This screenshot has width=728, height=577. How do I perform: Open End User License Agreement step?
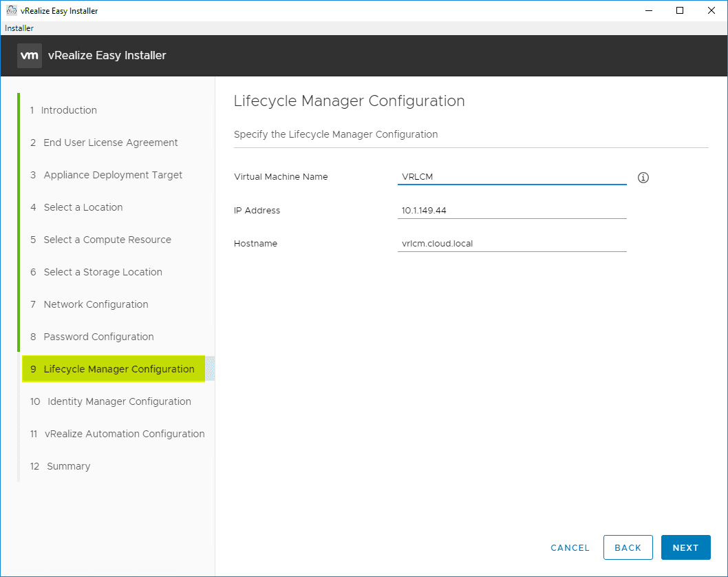[110, 143]
